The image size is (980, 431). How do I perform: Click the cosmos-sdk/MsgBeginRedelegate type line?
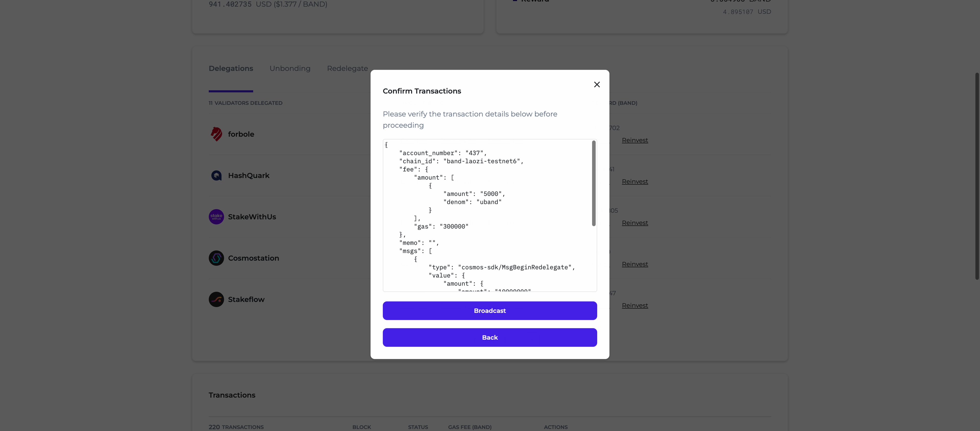(x=501, y=267)
